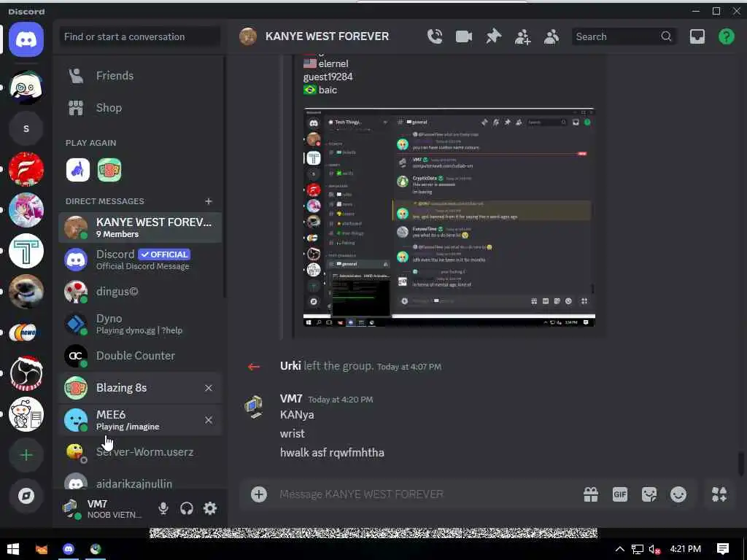Viewport: 747px width, 560px height.
Task: Open the Windows Start menu
Action: click(13, 549)
